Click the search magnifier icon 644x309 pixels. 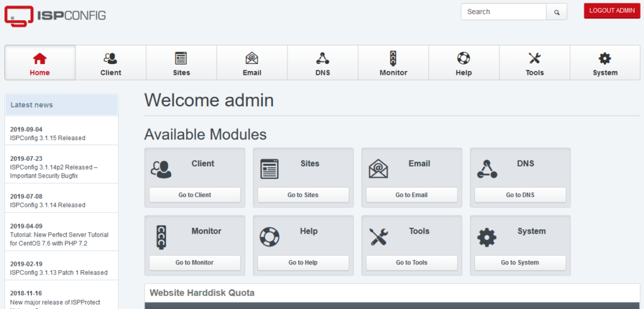tap(557, 12)
